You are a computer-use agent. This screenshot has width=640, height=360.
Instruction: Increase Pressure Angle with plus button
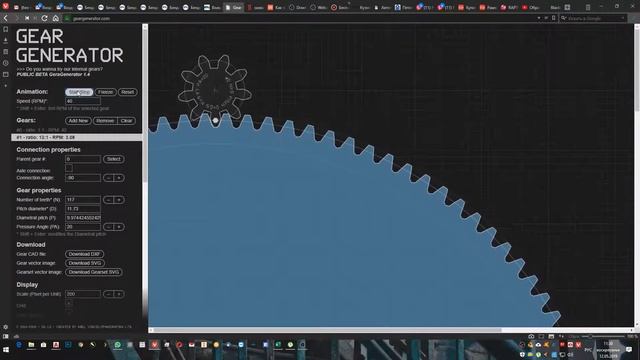click(x=119, y=227)
